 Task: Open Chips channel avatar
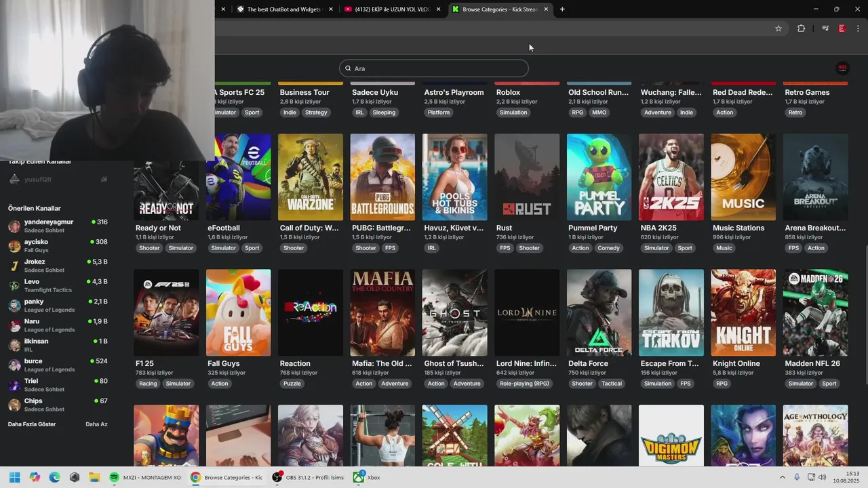point(14,405)
